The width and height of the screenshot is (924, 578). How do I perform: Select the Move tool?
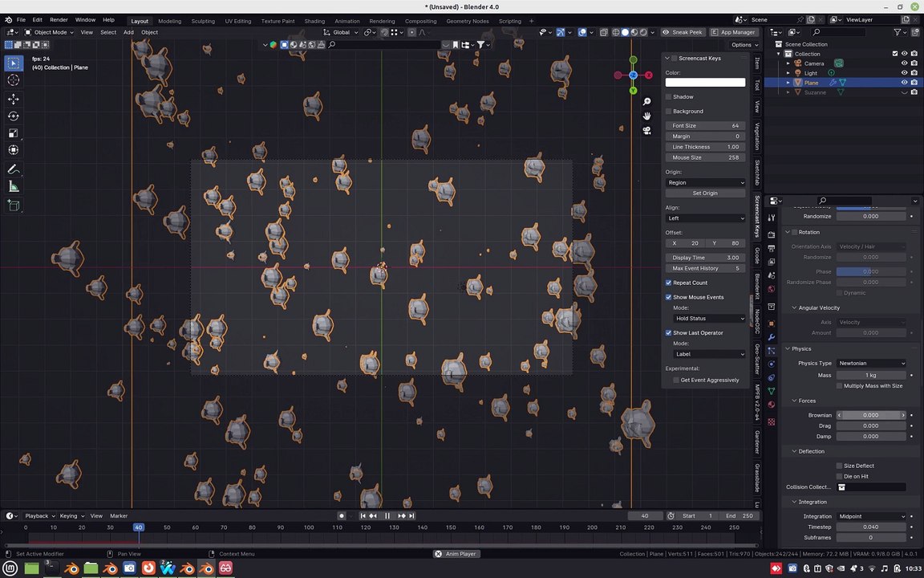[14, 99]
